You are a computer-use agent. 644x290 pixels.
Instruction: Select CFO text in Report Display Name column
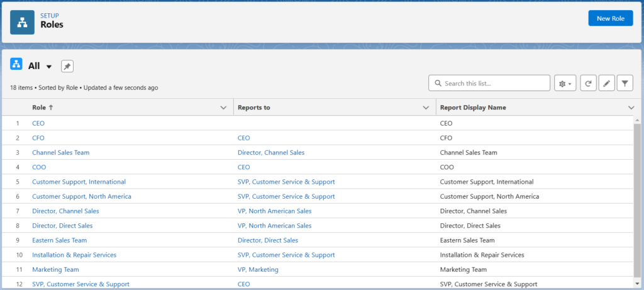(446, 138)
